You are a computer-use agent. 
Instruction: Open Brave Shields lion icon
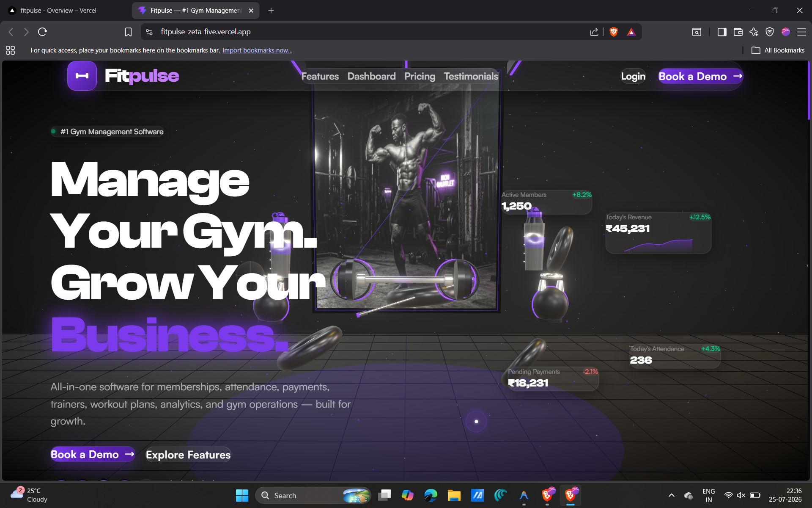[614, 32]
